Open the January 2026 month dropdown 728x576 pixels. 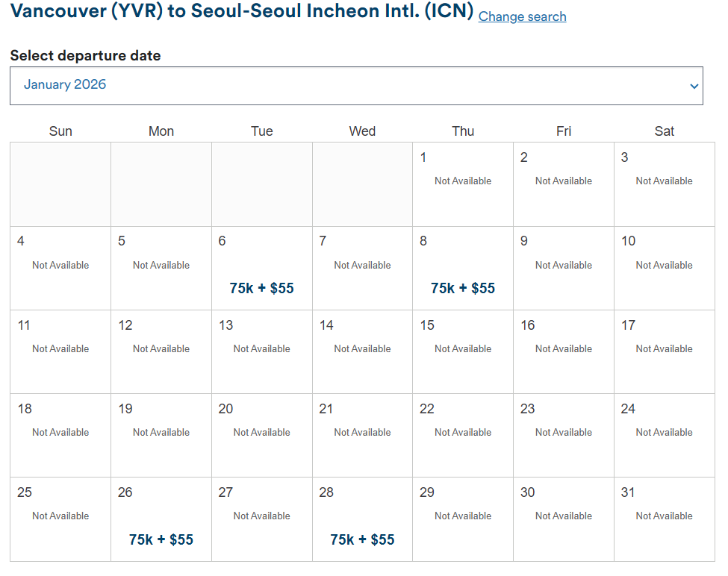356,86
